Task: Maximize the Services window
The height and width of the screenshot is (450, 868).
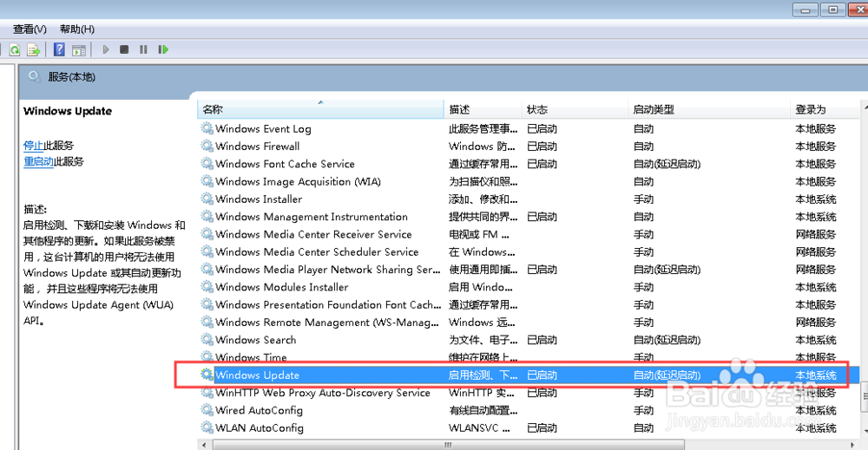Action: 833,10
